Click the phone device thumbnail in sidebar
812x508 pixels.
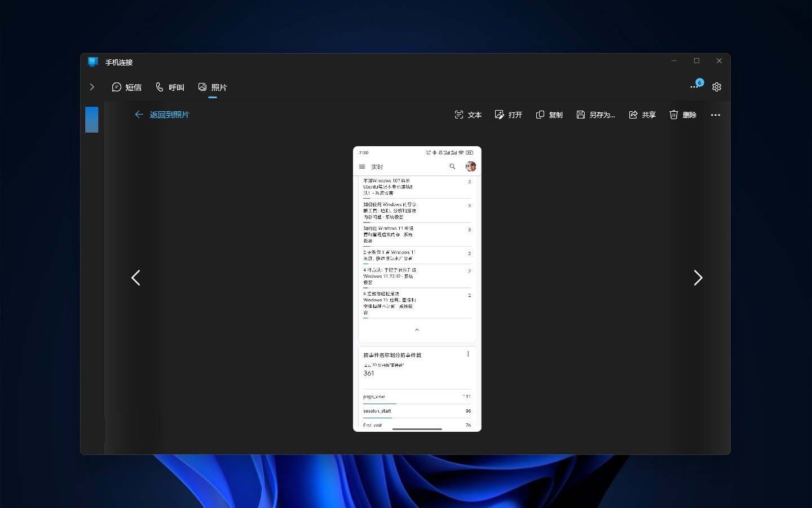tap(92, 120)
